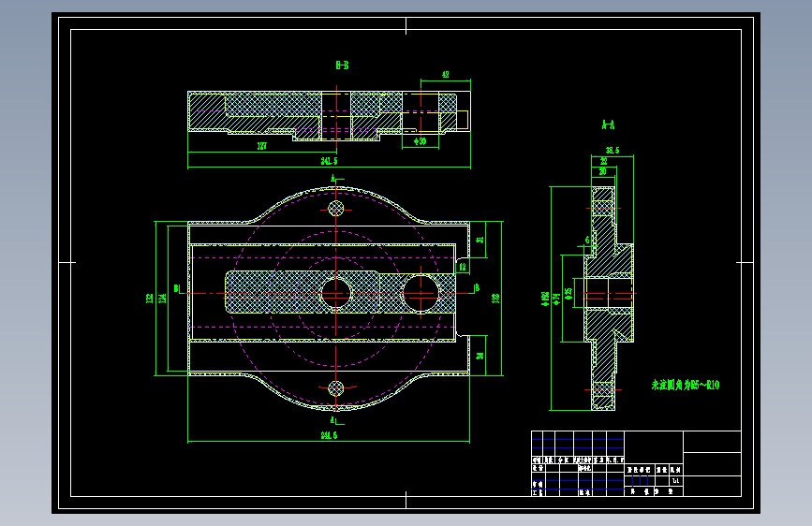Click the 42 dimension in section B-B
The width and height of the screenshot is (812, 526).
click(x=446, y=75)
